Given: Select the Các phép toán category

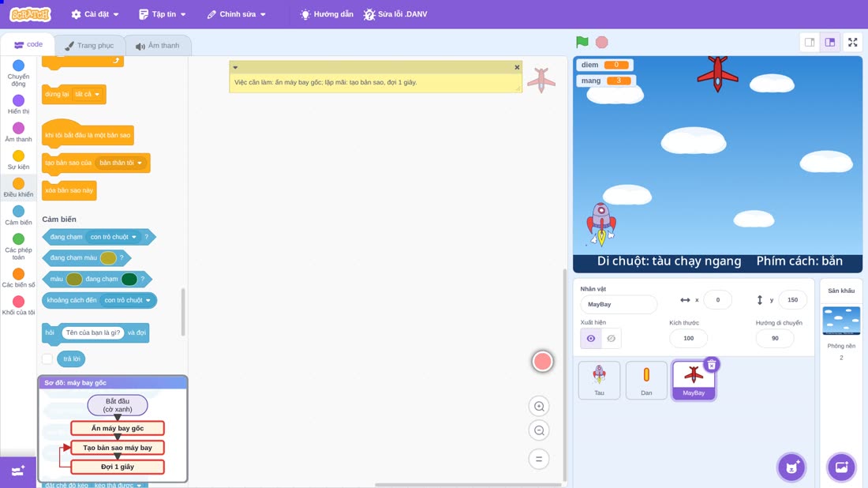Looking at the screenshot, I should tap(18, 246).
